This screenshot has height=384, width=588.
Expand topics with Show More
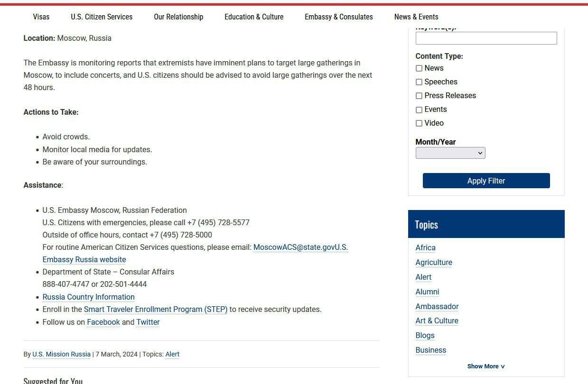pos(485,366)
